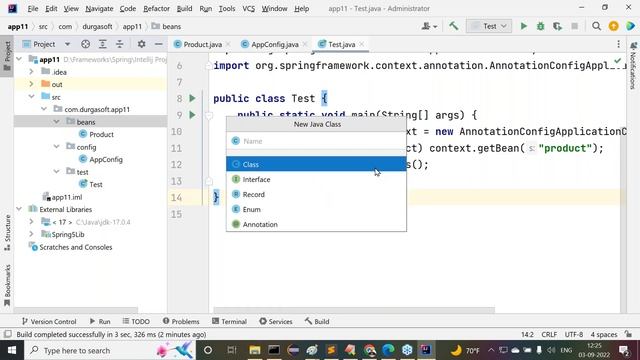Click run gutter icon on line 8

[x=192, y=98]
